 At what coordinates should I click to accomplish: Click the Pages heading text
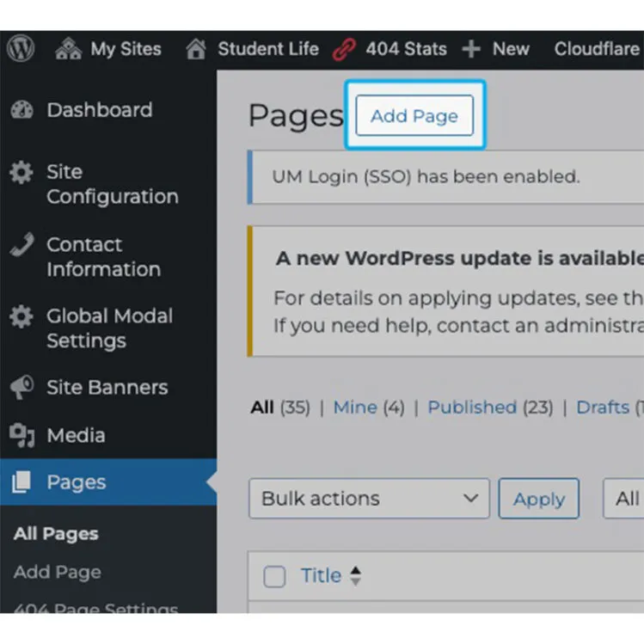pyautogui.click(x=296, y=117)
